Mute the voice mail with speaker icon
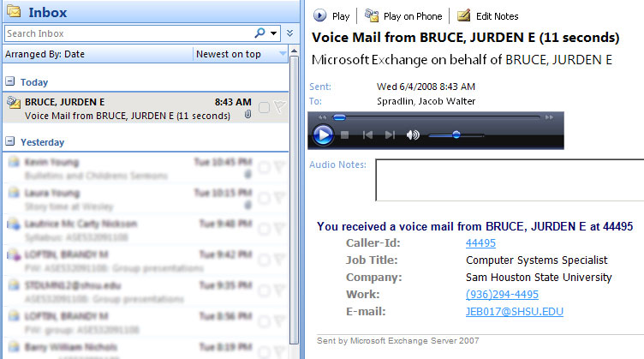 click(413, 135)
